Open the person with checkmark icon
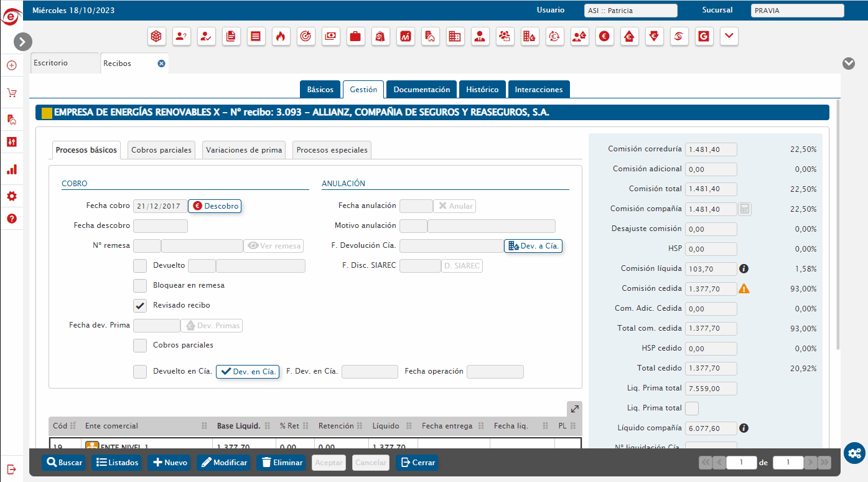Image resolution: width=868 pixels, height=482 pixels. [x=207, y=37]
